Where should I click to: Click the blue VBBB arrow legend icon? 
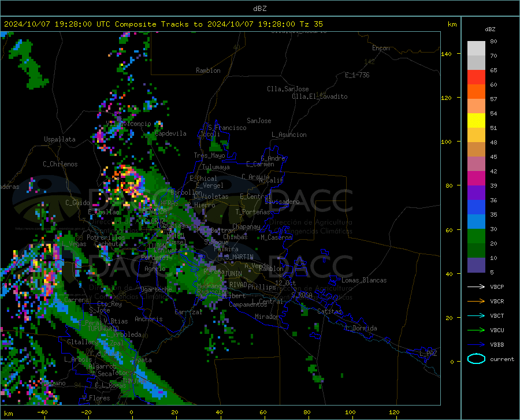(476, 344)
